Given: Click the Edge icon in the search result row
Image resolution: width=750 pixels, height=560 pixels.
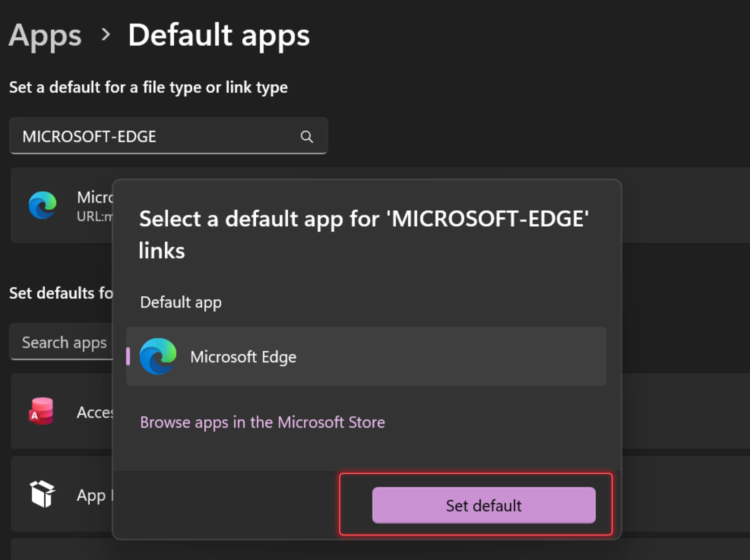Looking at the screenshot, I should 42,205.
